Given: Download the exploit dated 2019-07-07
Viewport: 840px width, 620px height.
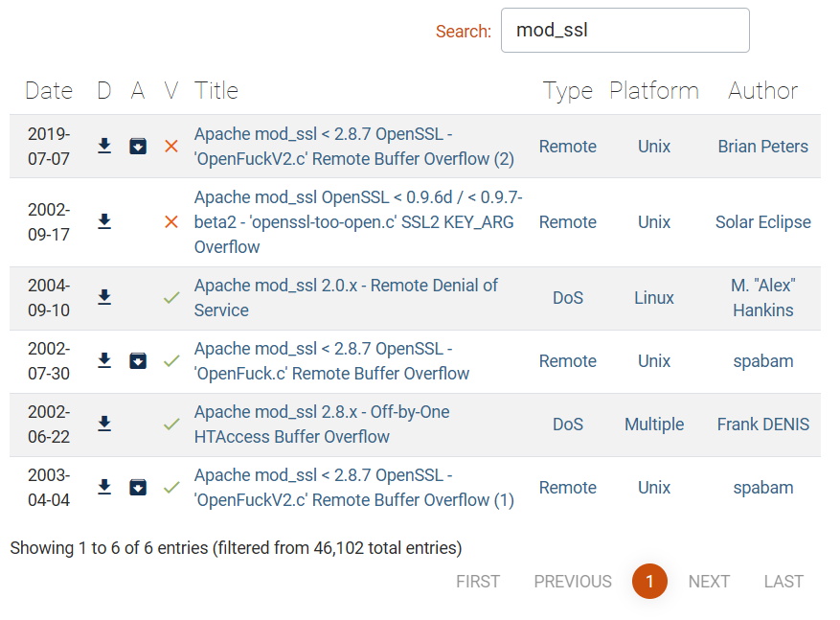Looking at the screenshot, I should pos(104,146).
